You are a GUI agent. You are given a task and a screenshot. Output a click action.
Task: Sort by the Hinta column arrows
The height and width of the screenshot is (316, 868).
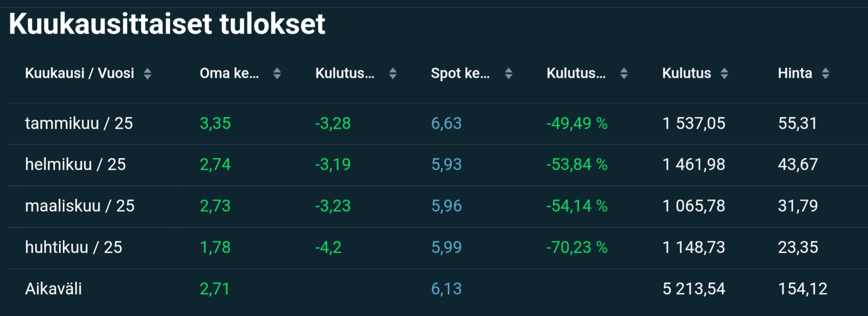pos(826,74)
